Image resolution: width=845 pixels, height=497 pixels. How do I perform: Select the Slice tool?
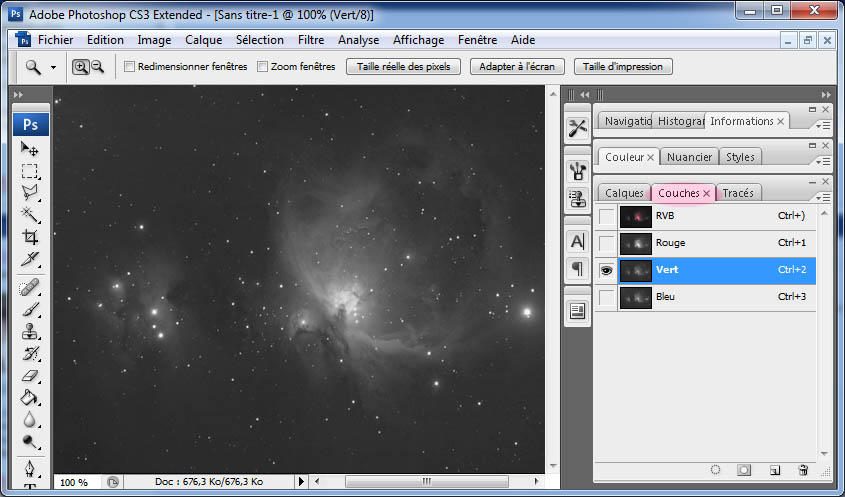30,259
